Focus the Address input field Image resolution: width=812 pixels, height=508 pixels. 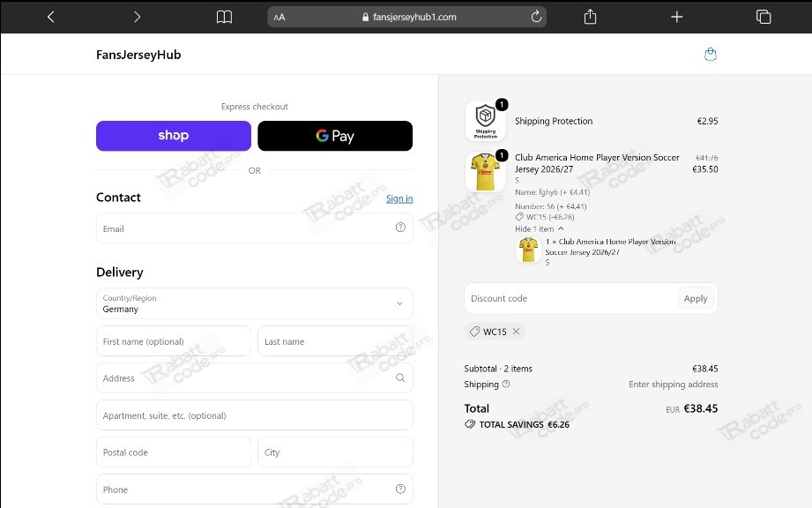[254, 378]
